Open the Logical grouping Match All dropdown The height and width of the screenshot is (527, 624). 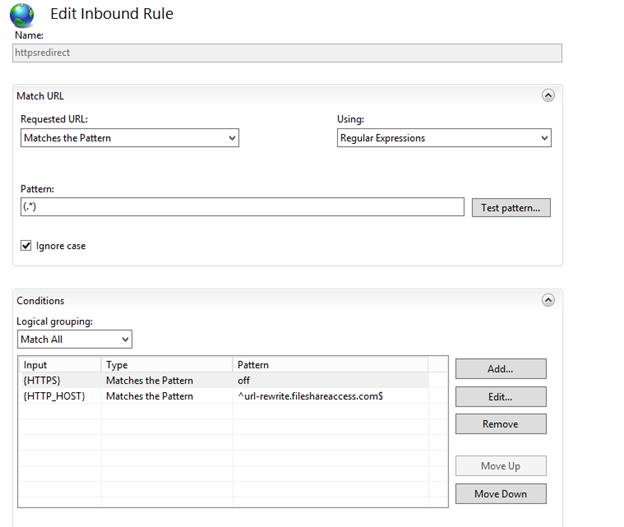coord(74,340)
